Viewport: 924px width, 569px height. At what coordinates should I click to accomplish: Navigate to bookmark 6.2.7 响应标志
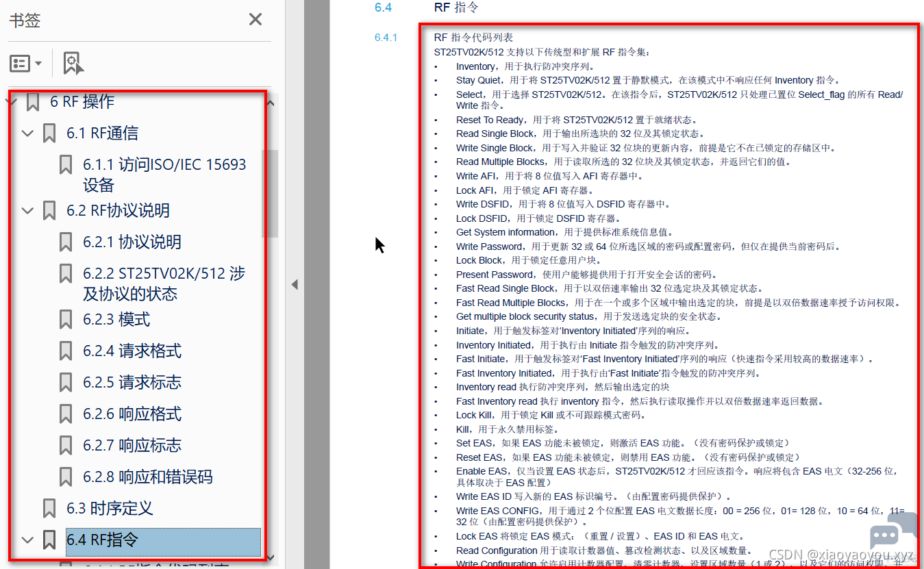point(132,445)
